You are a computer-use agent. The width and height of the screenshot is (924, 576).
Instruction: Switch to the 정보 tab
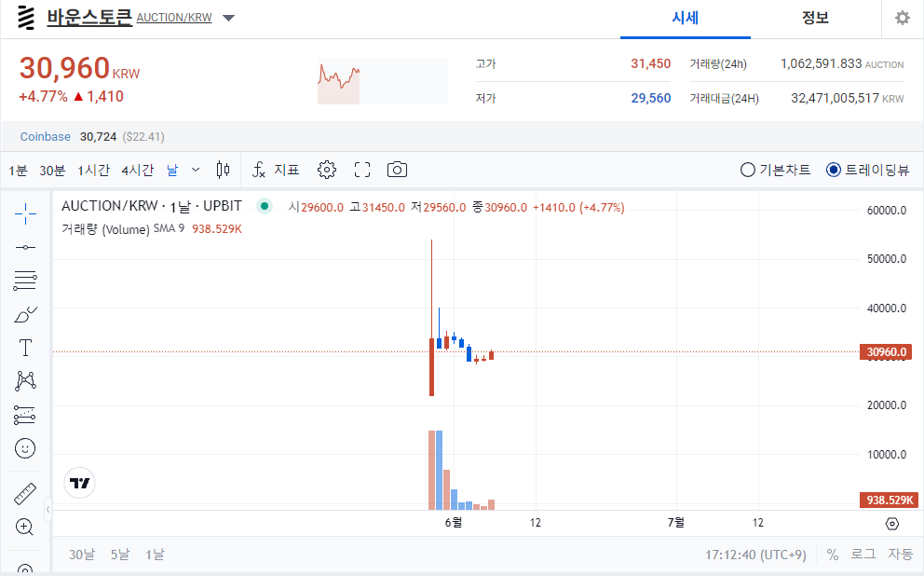coord(816,19)
